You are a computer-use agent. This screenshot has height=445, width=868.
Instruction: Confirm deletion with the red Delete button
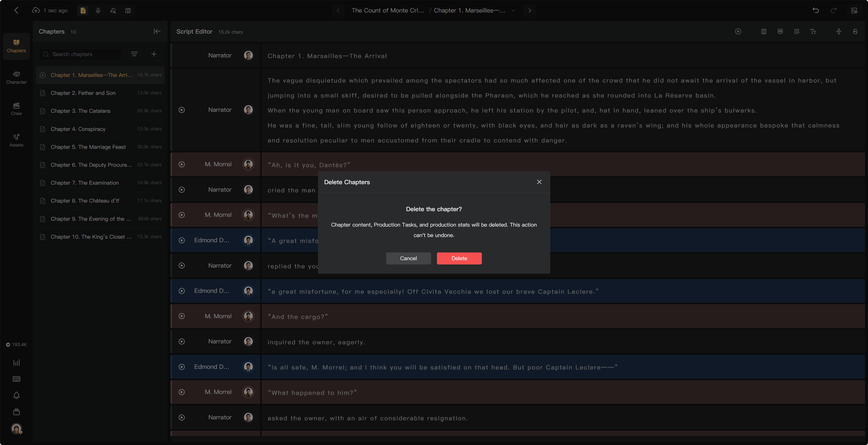[459, 258]
